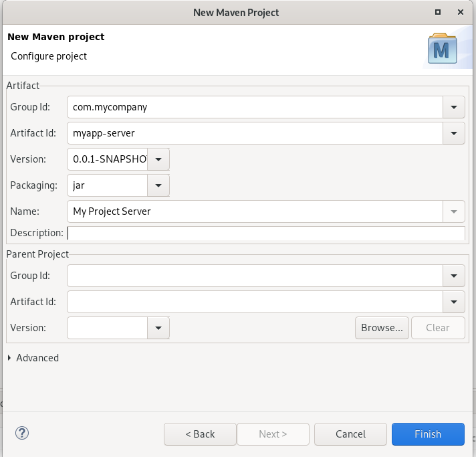Open Parent Project Version dropdown arrow
The width and height of the screenshot is (476, 457).
point(158,328)
